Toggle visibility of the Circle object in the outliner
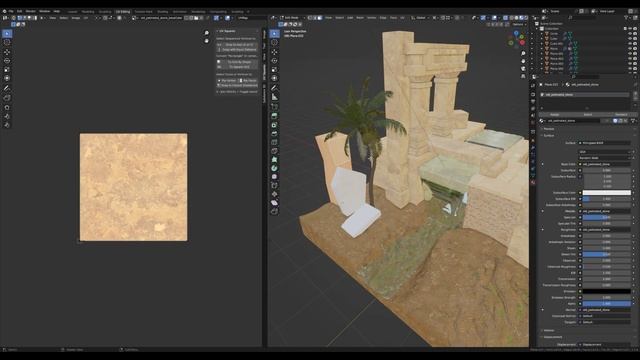This screenshot has height=360, width=640. (630, 34)
